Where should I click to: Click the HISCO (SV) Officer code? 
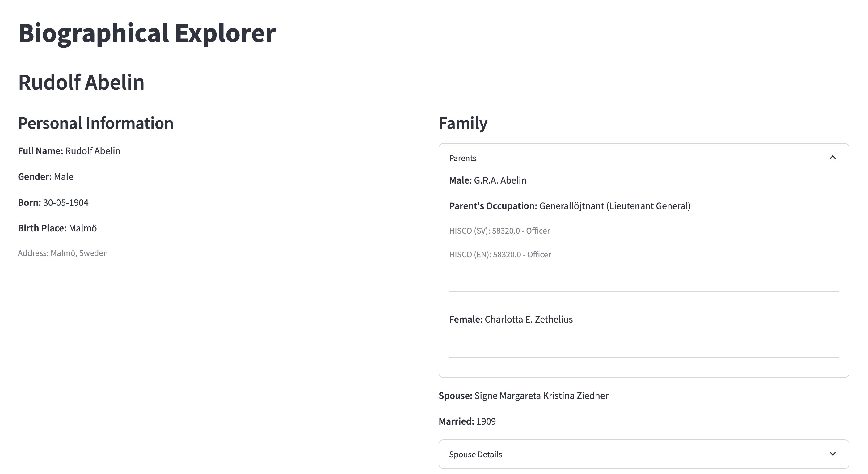click(499, 231)
